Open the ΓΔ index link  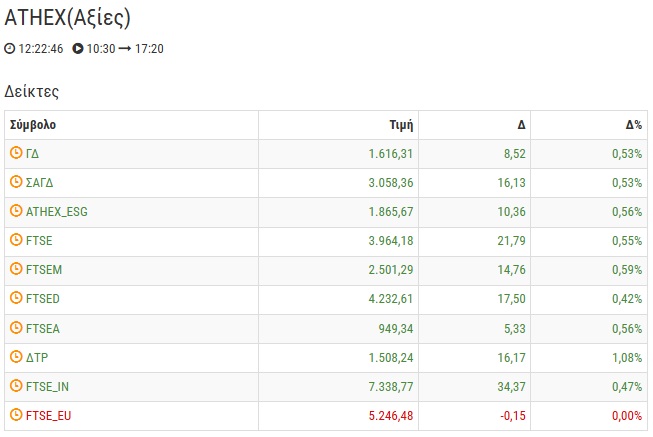(x=33, y=154)
